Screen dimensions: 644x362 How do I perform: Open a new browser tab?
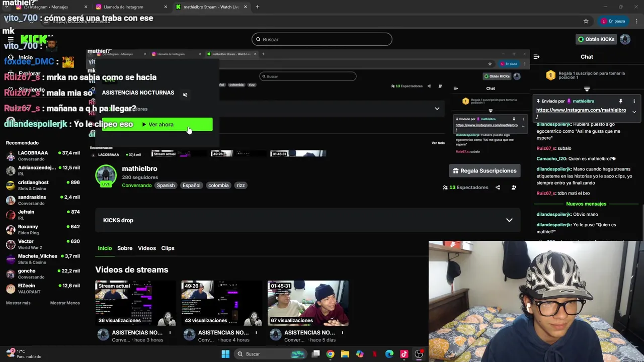point(257,7)
